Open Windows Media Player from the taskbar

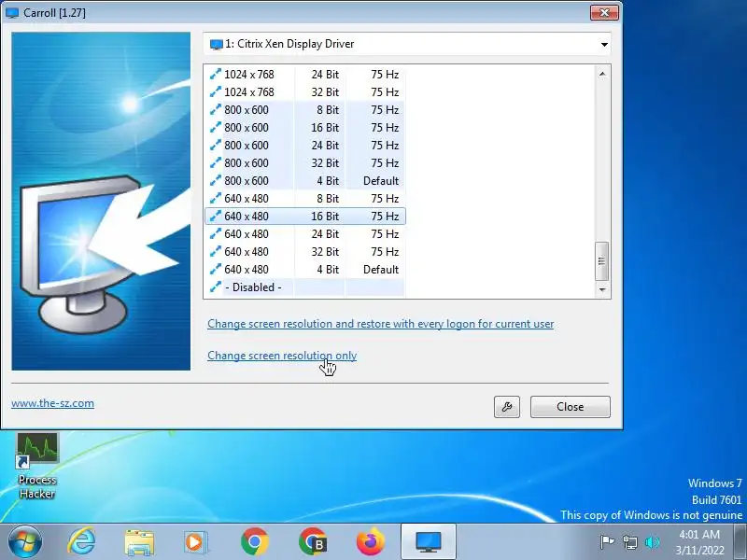[x=195, y=542]
